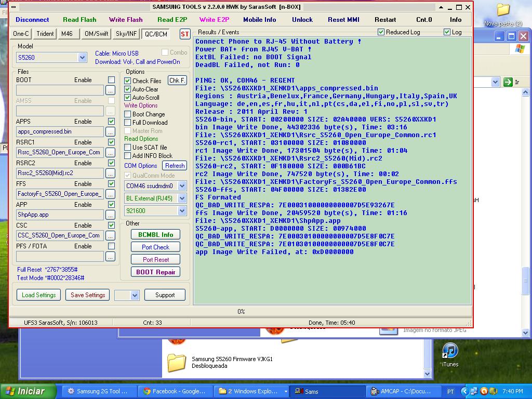Open Samsung S5260 Firmware VJKG1 folder
Viewport: 532px width, 399px height.
pyautogui.click(x=220, y=362)
